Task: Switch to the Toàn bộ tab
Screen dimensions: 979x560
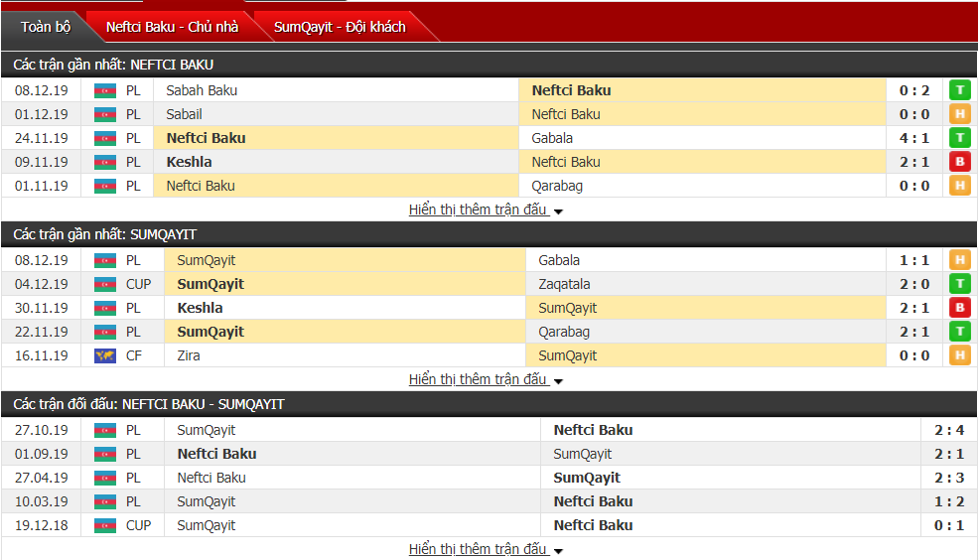Action: (46, 27)
